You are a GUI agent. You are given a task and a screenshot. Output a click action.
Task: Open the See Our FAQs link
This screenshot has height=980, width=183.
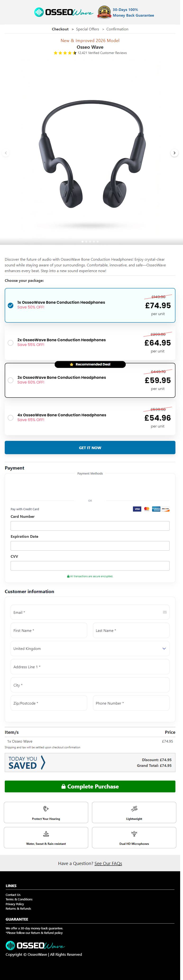pos(108,864)
